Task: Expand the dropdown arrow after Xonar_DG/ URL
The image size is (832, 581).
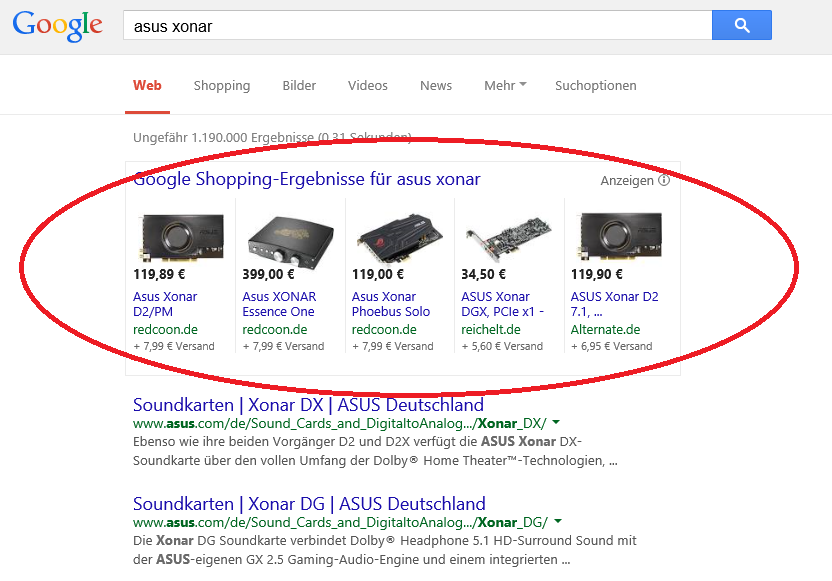Action: click(558, 522)
